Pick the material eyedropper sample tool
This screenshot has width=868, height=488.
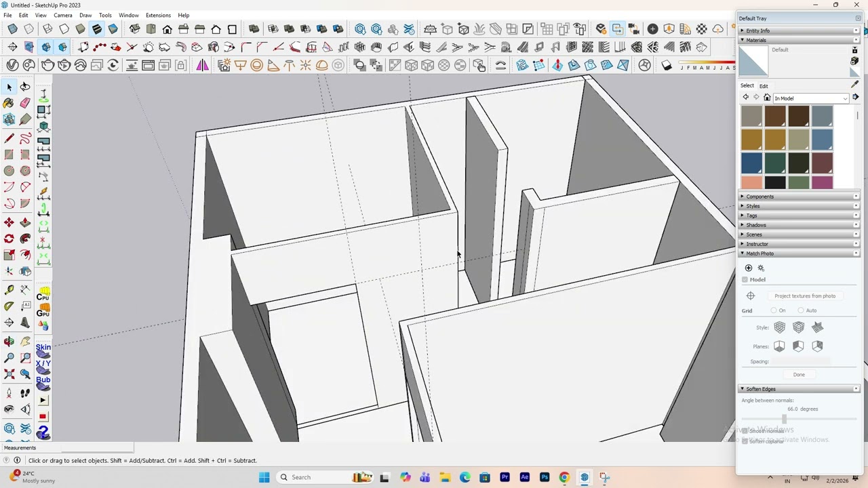(x=854, y=84)
